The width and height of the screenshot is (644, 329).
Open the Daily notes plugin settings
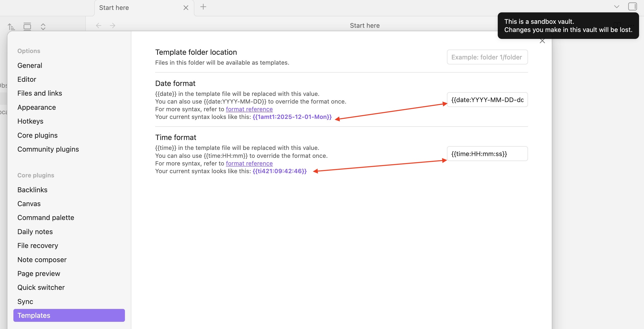coord(35,232)
